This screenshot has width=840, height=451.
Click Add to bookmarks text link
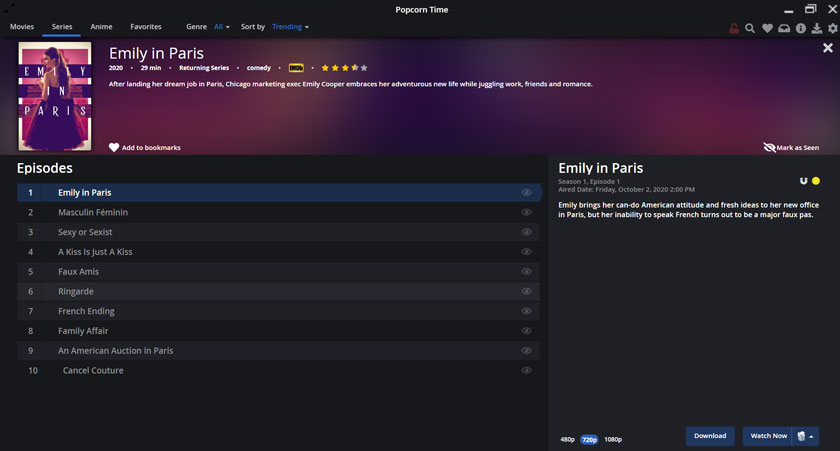(151, 148)
